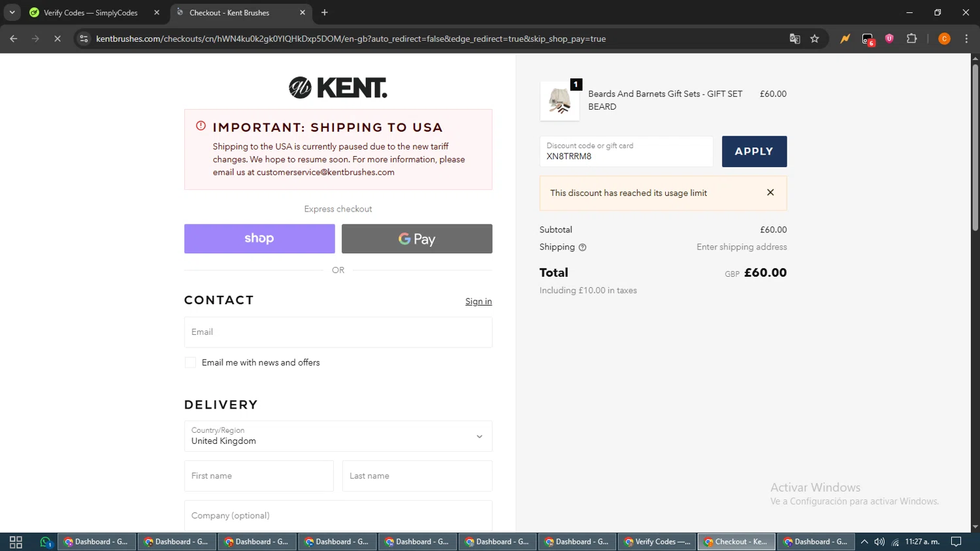
Task: Click the kentbrushes.com checkout URL
Action: click(351, 39)
